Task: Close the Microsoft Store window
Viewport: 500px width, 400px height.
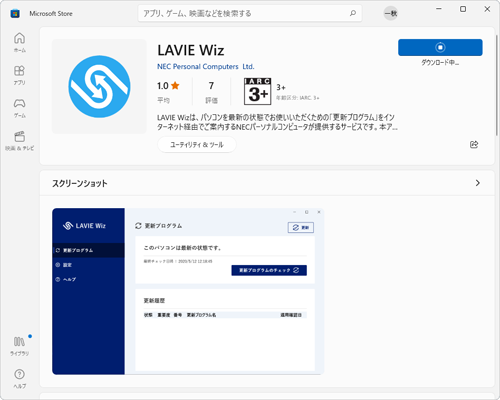Action: pyautogui.click(x=487, y=9)
